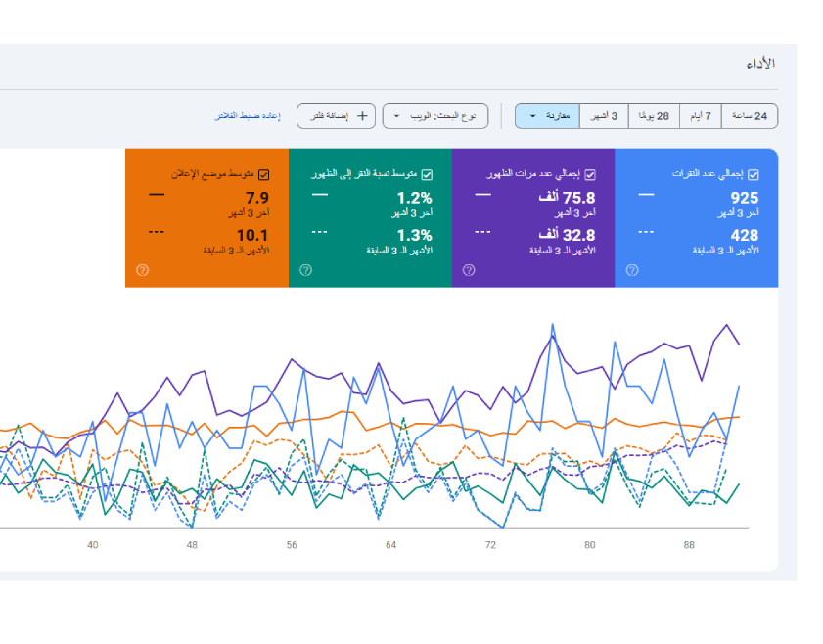The width and height of the screenshot is (823, 644).
Task: Choose the 28 يومًا date range
Action: point(654,115)
